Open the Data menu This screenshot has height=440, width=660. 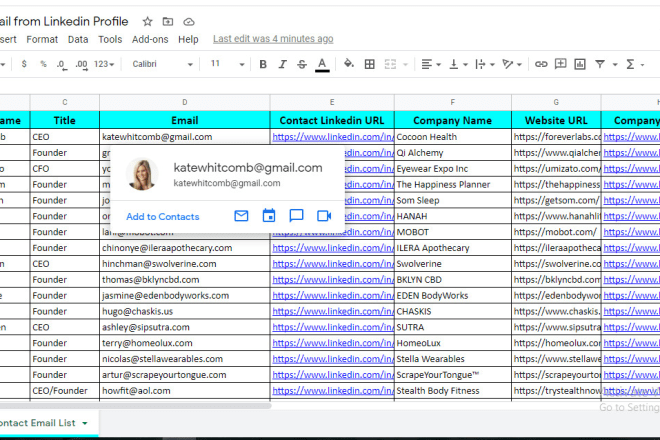78,39
